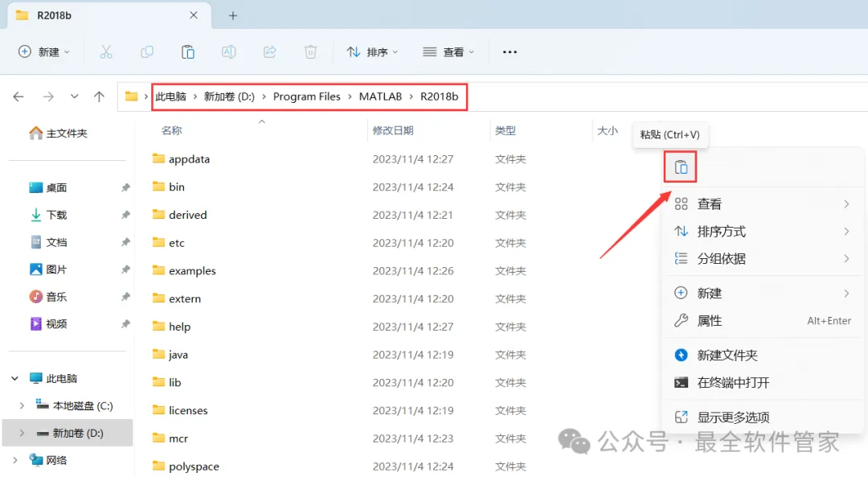Image resolution: width=868 pixels, height=477 pixels.
Task: Open 分组依据 submenu in context menu
Action: coord(762,258)
